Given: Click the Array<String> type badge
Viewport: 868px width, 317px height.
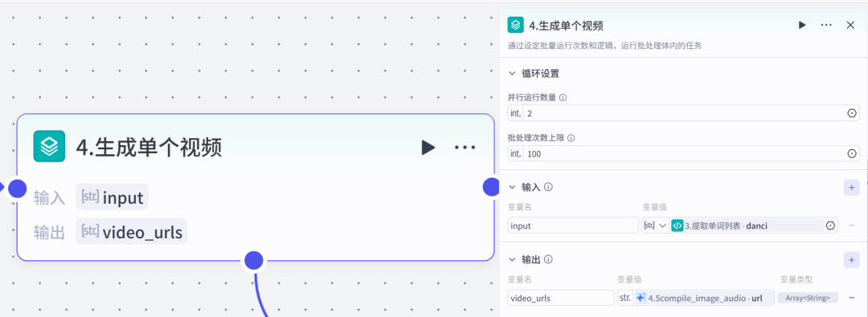Looking at the screenshot, I should [x=808, y=298].
